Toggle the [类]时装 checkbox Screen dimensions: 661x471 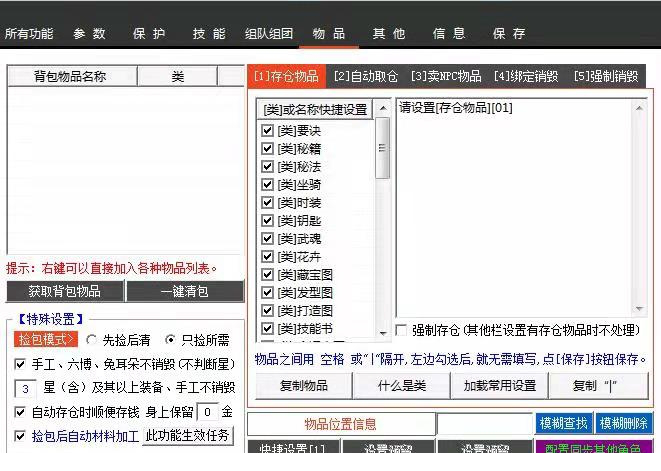coord(267,202)
